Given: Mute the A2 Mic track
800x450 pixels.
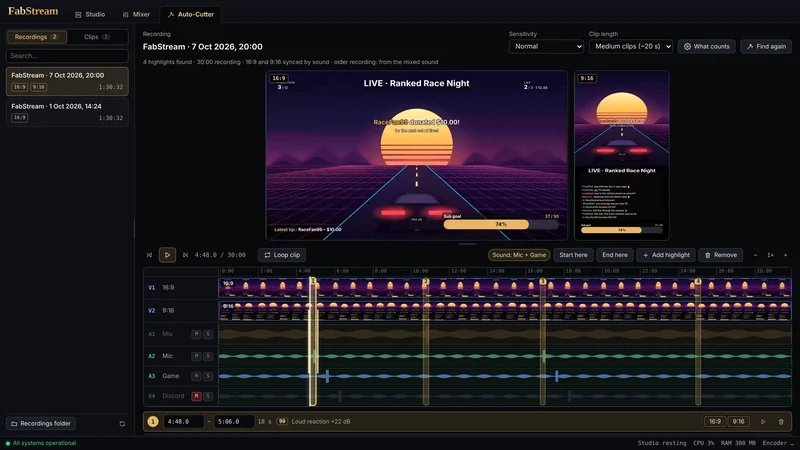Looking at the screenshot, I should (x=196, y=356).
